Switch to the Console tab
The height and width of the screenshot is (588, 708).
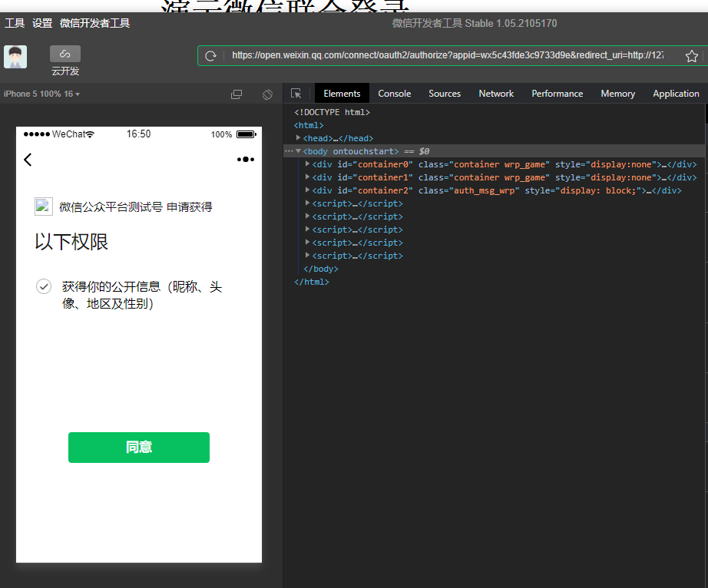tap(394, 94)
